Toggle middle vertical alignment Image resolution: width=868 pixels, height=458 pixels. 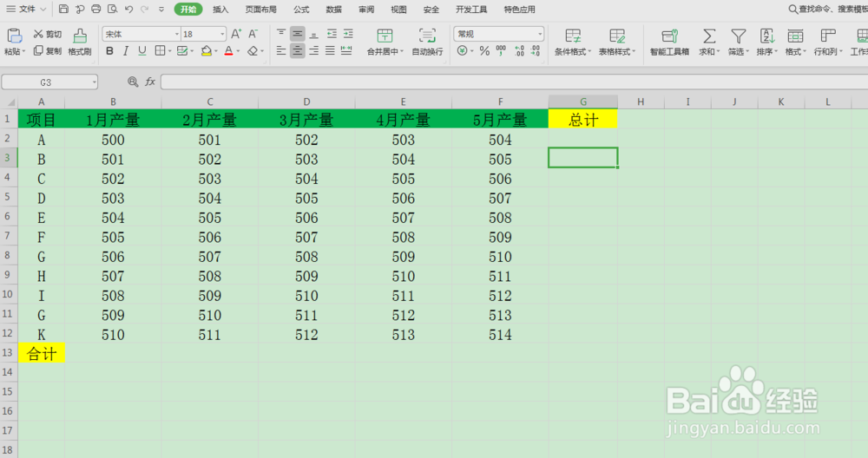pyautogui.click(x=297, y=34)
